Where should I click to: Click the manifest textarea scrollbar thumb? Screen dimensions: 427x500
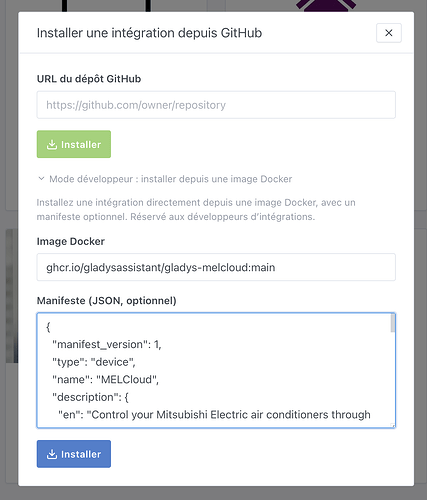click(393, 324)
